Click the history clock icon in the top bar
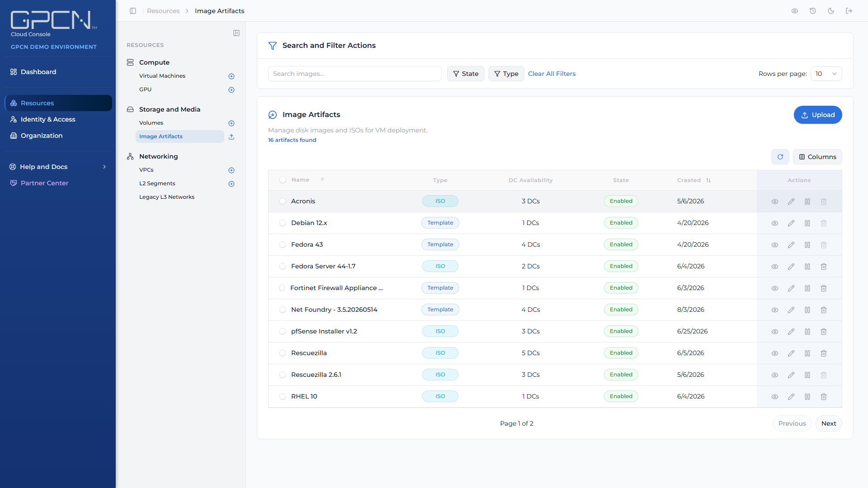Image resolution: width=868 pixels, height=488 pixels. coord(813,11)
